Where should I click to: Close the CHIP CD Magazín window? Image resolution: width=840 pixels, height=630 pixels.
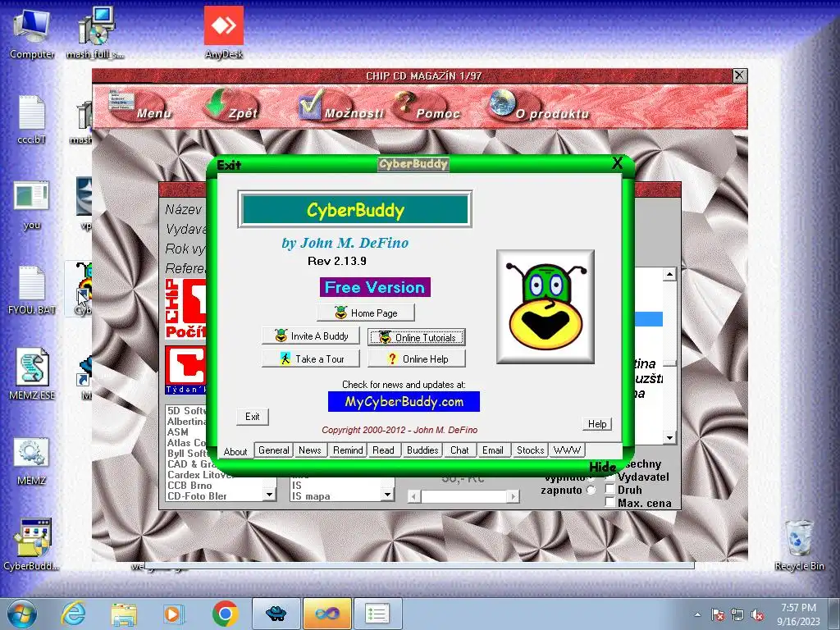tap(739, 75)
